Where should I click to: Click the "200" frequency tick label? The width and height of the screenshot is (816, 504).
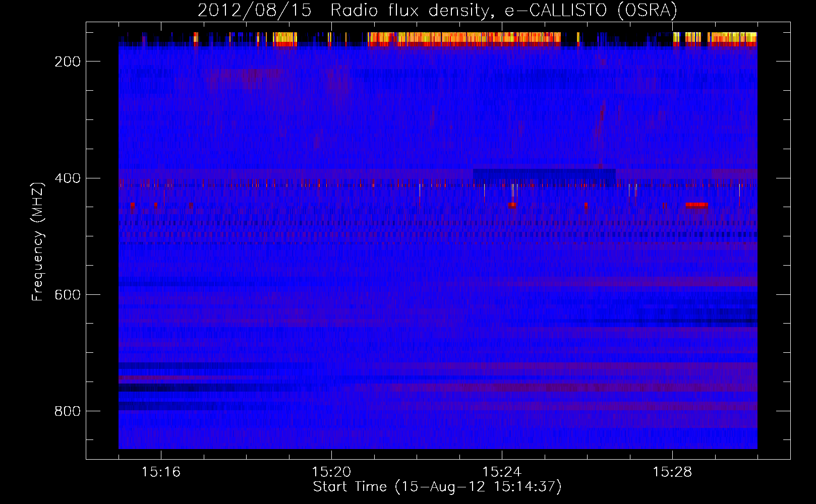[68, 61]
